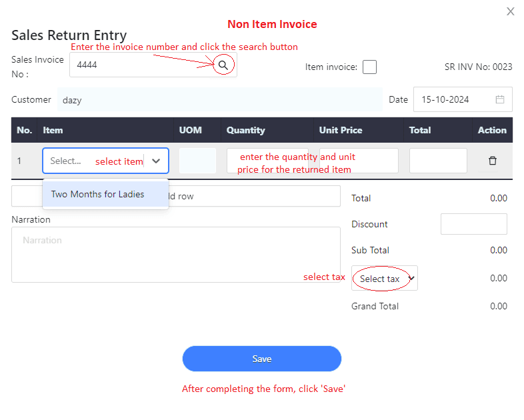Delete row 1 with trash icon
The image size is (524, 420).
tap(492, 161)
